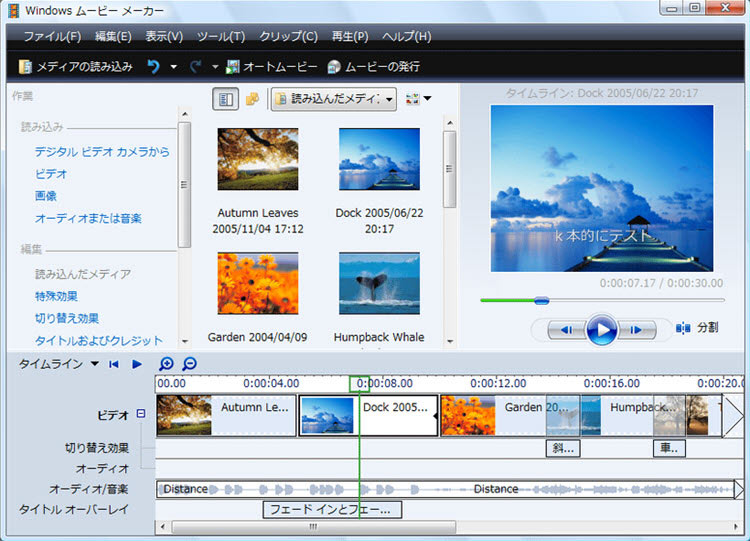The height and width of the screenshot is (541, 750).
Task: Show the collections folder pane icon
Action: 252,99
